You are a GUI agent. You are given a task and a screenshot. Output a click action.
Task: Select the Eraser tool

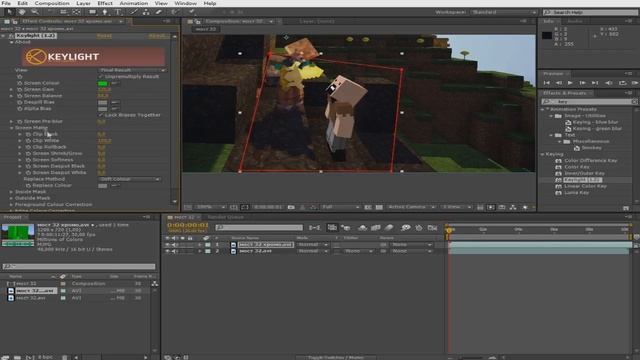point(159,12)
